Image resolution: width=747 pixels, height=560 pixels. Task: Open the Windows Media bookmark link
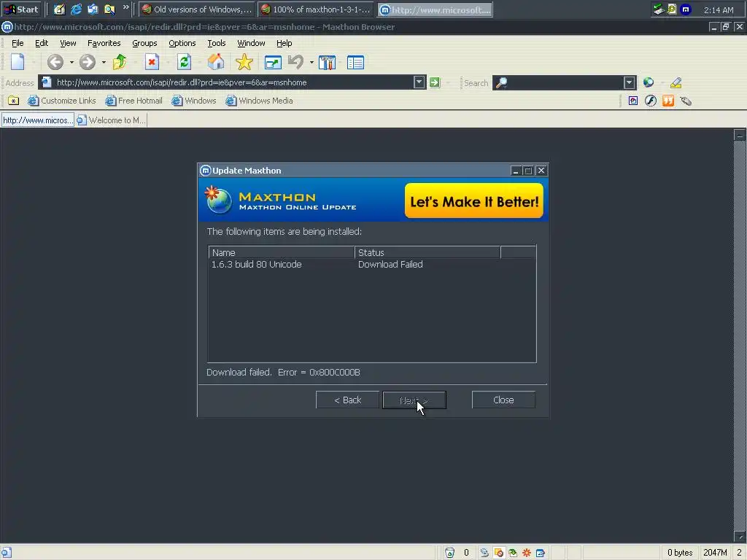pos(259,101)
